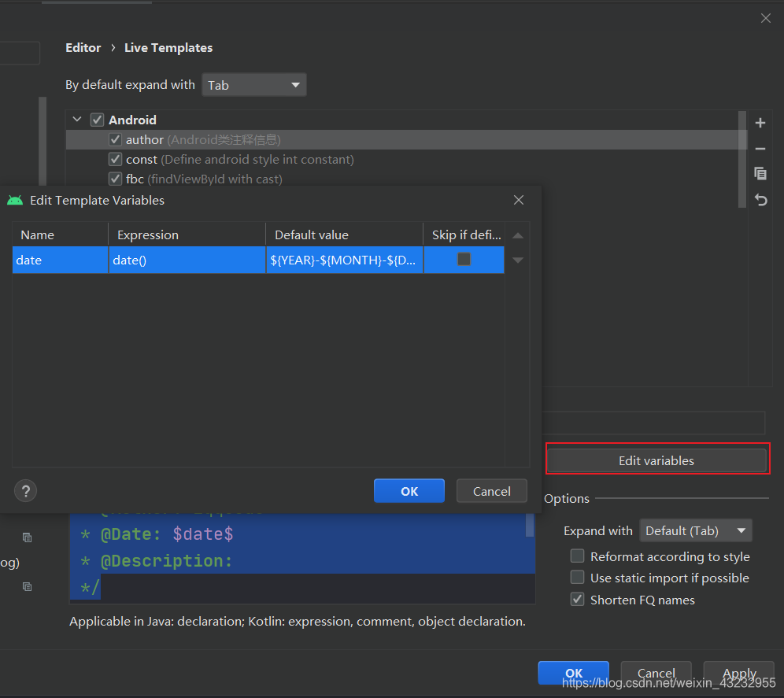This screenshot has width=784, height=698.
Task: Open the Expand with Default (Tab) dropdown
Action: coord(695,530)
